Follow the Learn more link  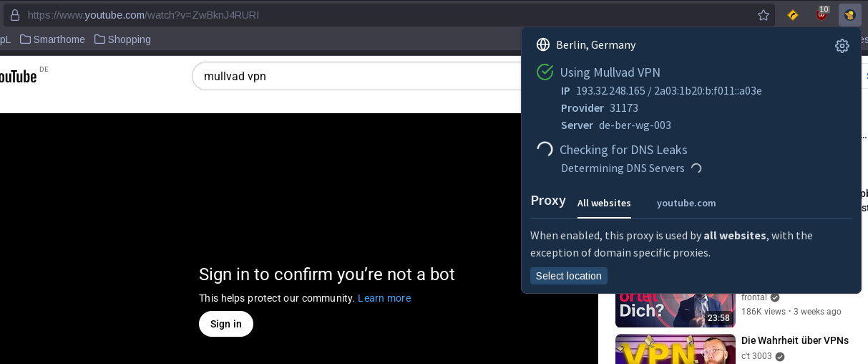point(384,298)
